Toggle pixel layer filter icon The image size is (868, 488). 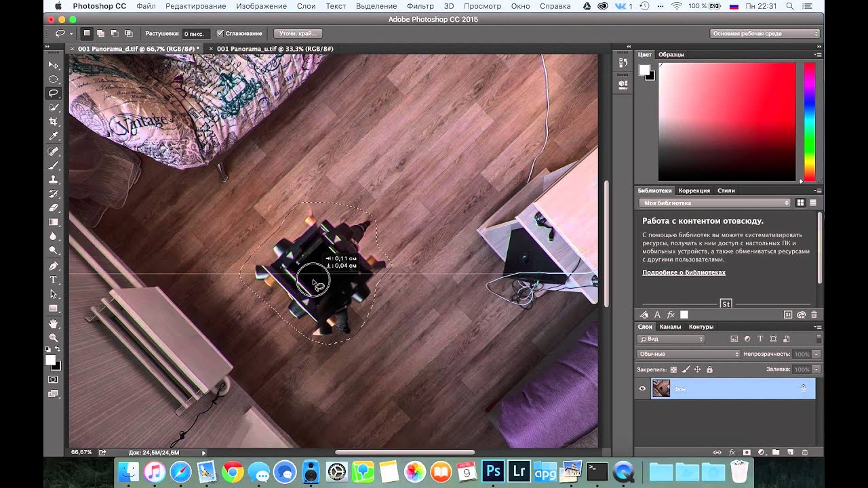(734, 339)
